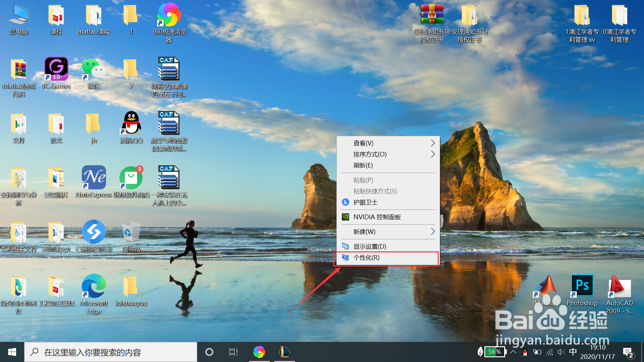Toggle the volume icon in system tray
The image size is (644, 362).
561,352
